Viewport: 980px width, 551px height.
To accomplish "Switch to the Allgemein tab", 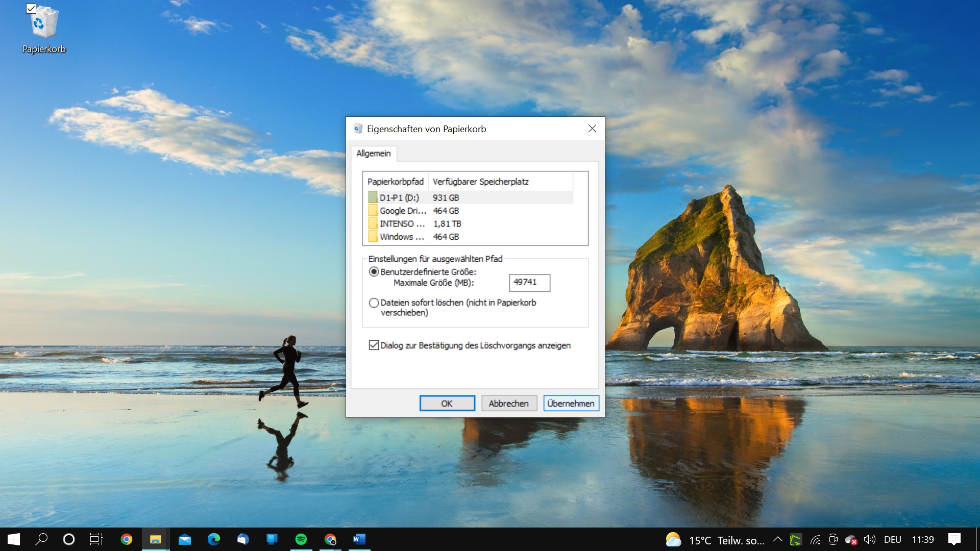I will tap(373, 154).
